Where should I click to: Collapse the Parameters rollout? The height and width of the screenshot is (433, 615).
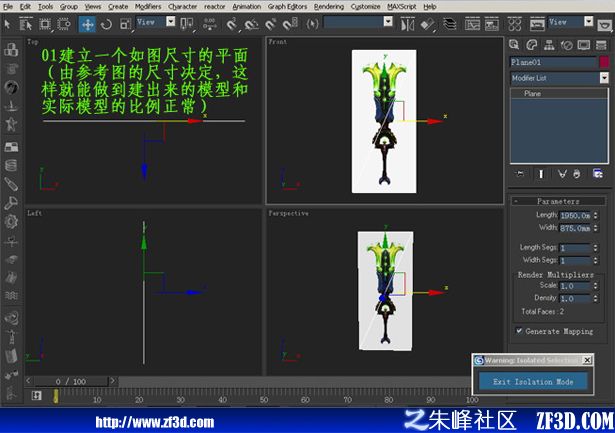pos(558,201)
